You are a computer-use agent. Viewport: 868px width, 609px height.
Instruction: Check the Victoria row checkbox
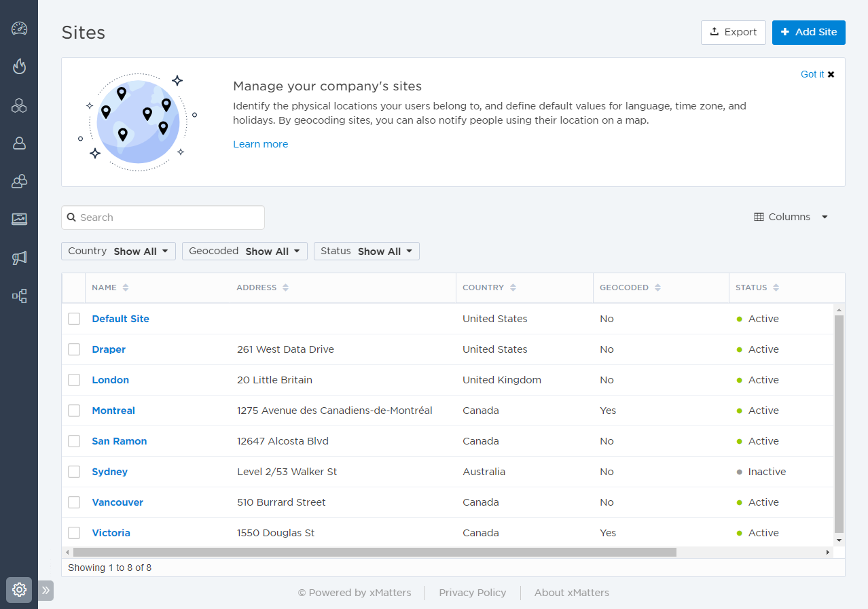(x=74, y=533)
